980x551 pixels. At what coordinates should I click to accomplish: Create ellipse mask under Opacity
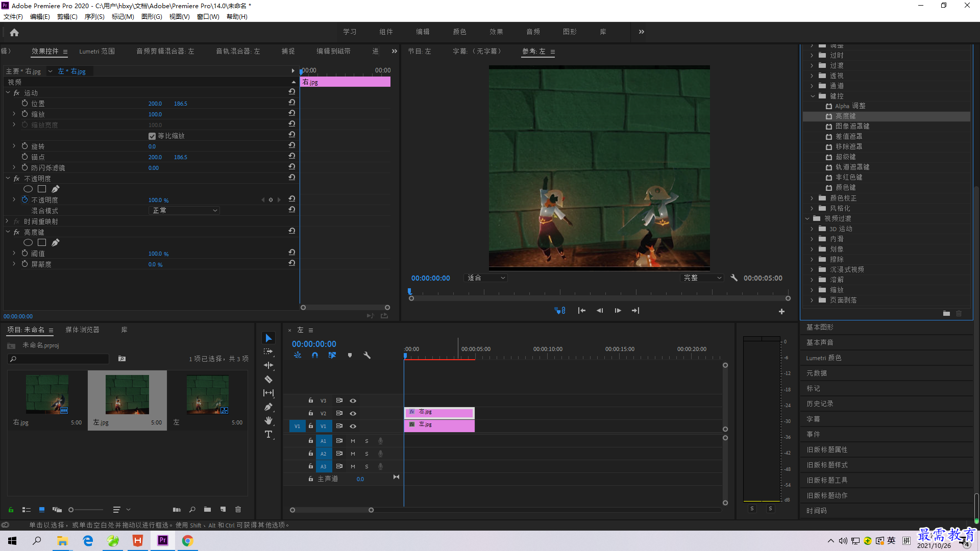28,189
